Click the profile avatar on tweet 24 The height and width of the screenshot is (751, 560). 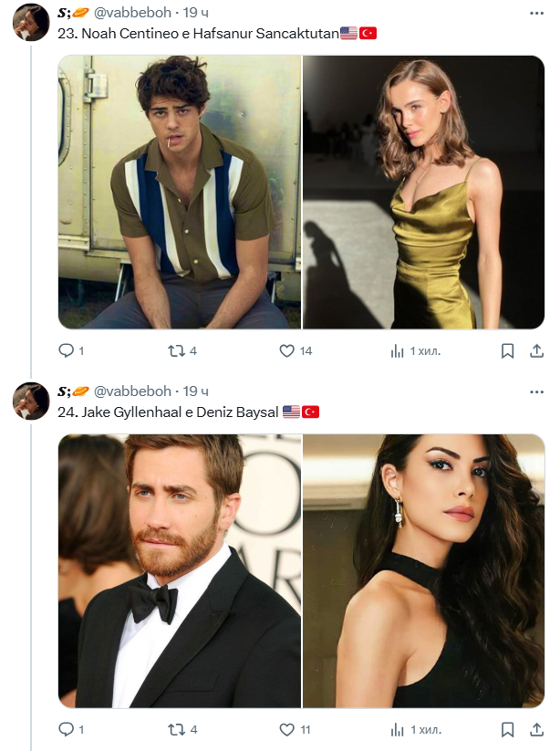[x=30, y=401]
